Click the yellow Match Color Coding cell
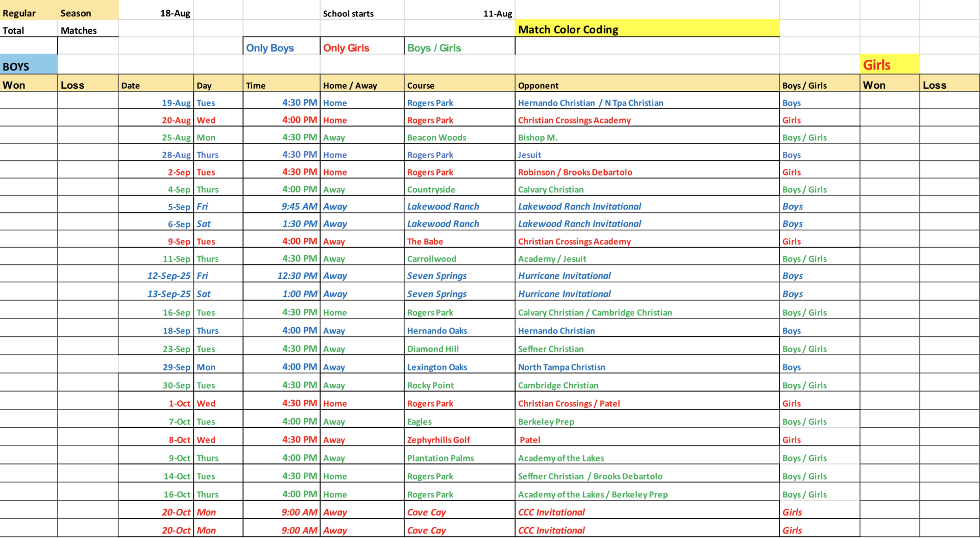 point(646,30)
